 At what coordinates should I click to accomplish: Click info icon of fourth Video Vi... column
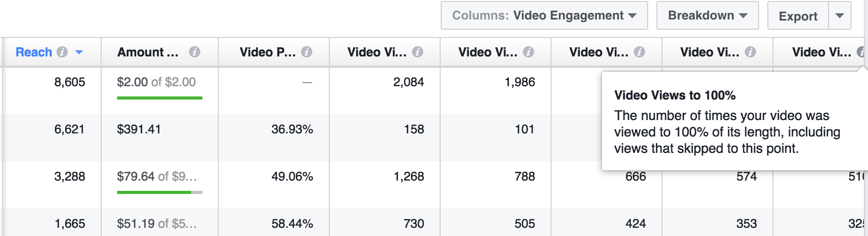[750, 52]
